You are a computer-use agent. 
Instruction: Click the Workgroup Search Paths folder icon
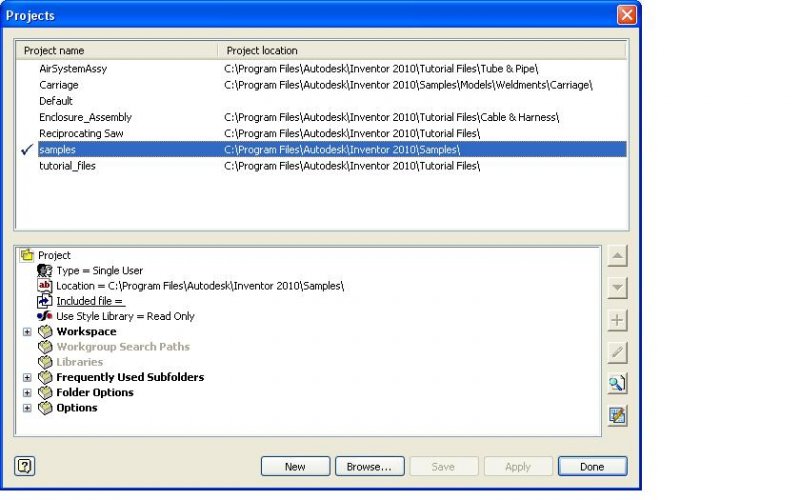45,346
